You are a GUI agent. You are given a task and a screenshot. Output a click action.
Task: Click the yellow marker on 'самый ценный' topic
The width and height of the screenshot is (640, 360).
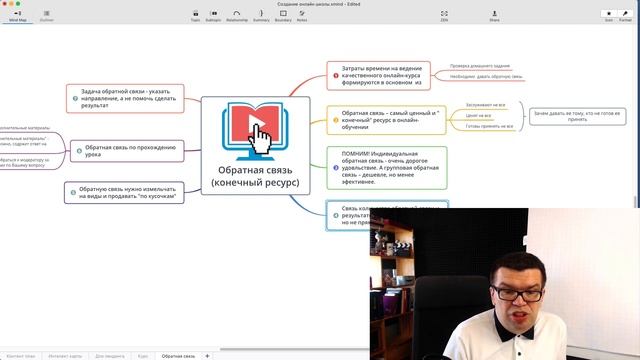336,120
